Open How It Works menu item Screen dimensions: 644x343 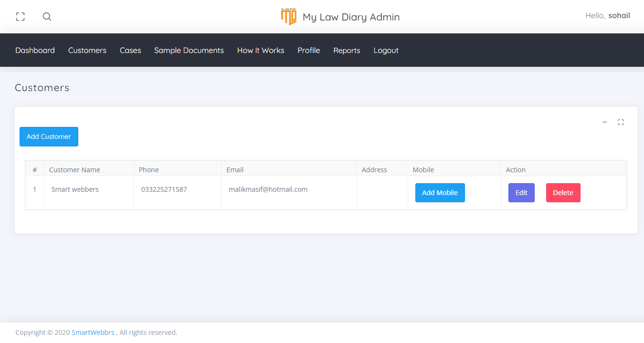260,50
